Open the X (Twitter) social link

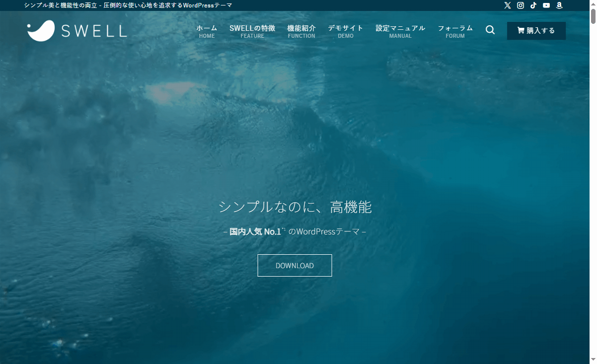507,5
